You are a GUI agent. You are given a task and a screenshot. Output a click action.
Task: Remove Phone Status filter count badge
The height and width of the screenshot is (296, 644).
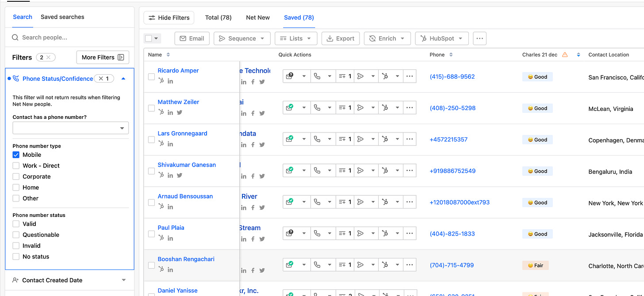(x=101, y=79)
